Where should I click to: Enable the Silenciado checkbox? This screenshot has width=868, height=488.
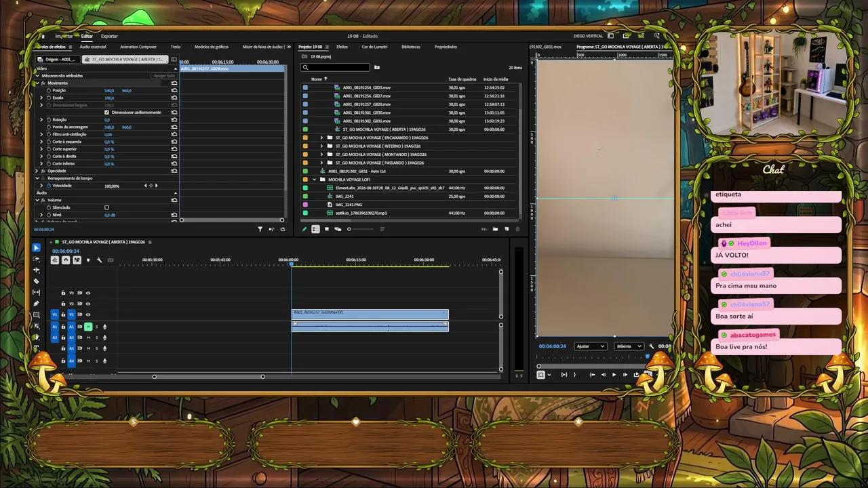pos(106,207)
